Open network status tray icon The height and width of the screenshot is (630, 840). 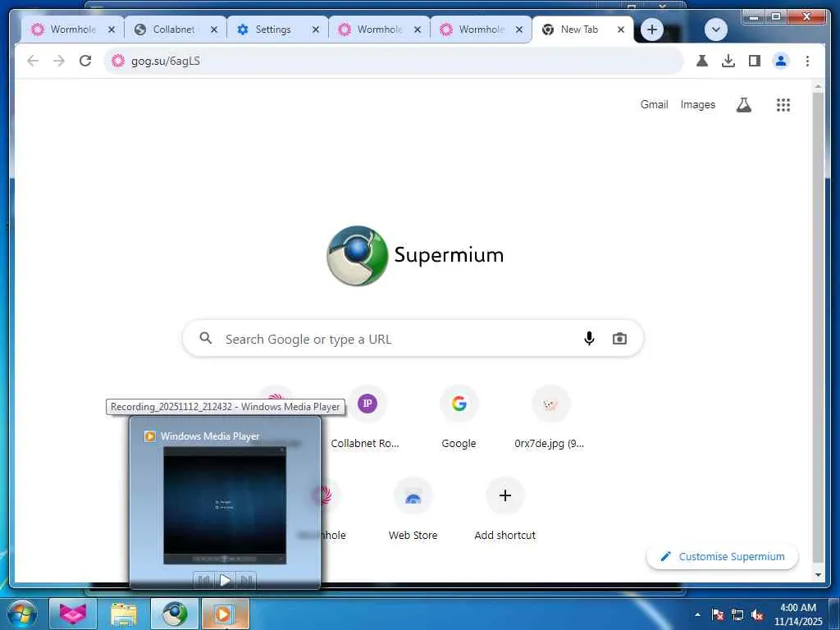point(737,614)
